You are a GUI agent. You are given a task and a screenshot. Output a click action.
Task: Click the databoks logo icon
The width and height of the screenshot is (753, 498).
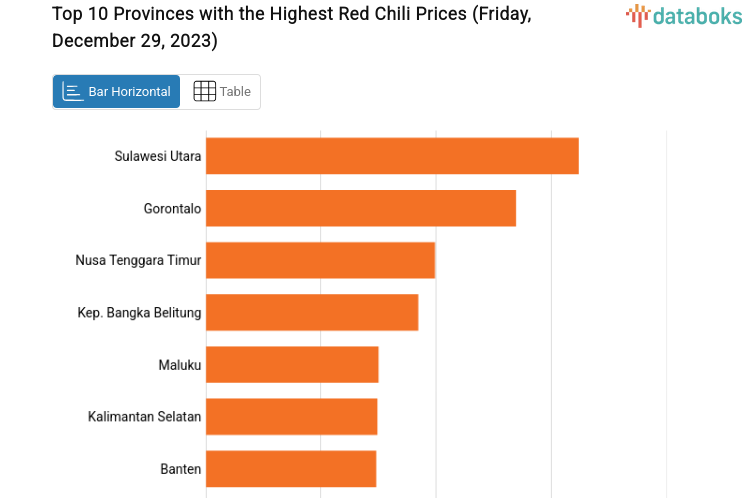638,15
